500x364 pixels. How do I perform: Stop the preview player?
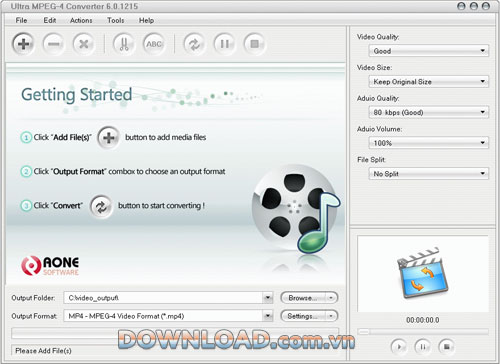point(447,347)
